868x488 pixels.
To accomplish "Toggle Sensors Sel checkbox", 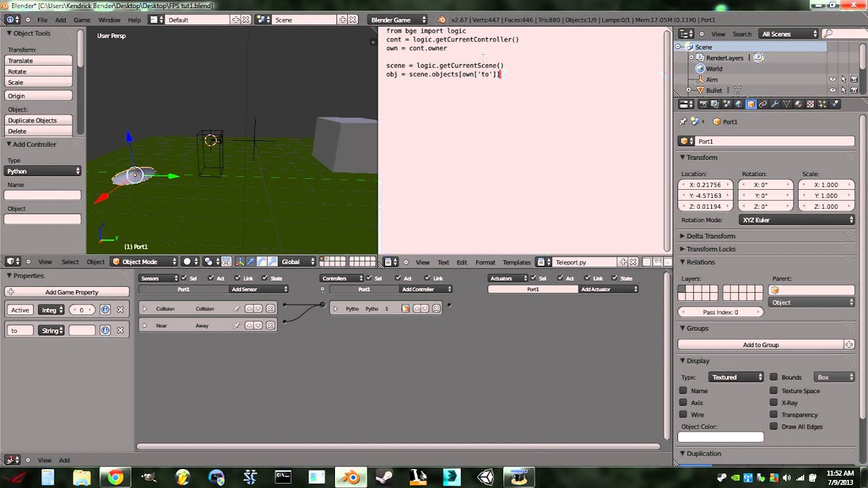I will (x=184, y=278).
